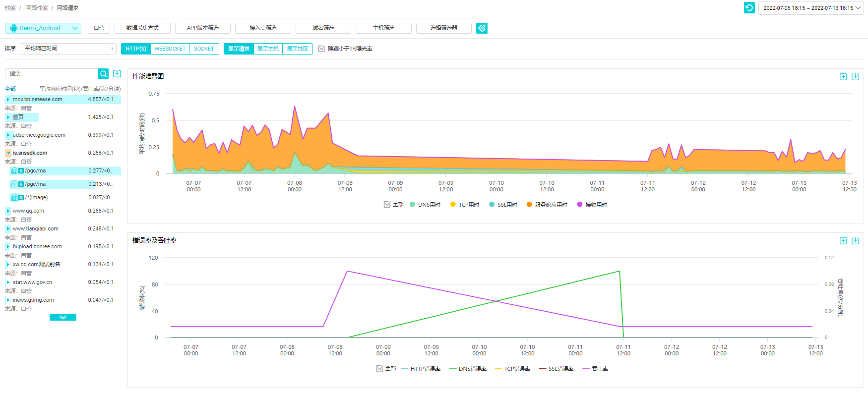868x394 pixels.
Task: Click the search magnifier icon
Action: pos(103,74)
